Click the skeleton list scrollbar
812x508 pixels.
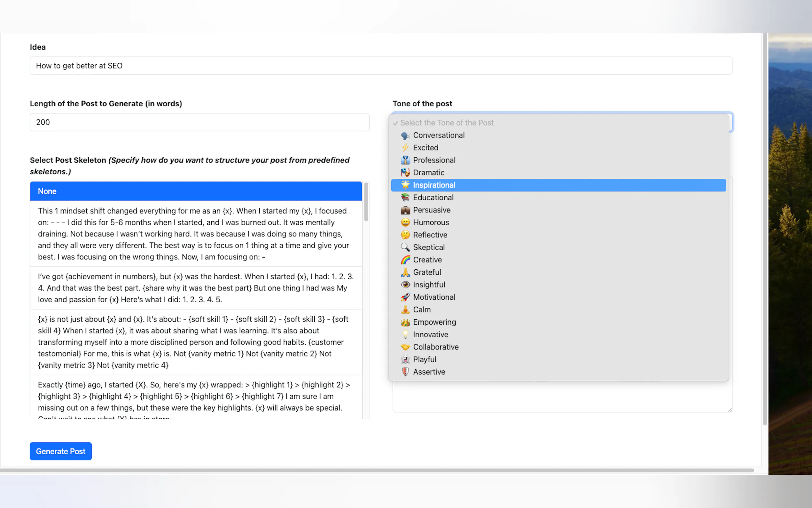[x=366, y=202]
